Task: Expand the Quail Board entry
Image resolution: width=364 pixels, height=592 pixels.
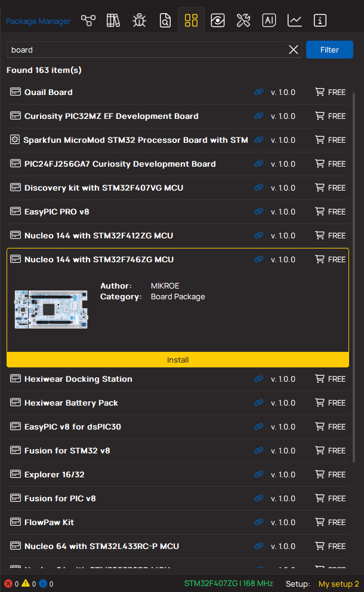Action: pyautogui.click(x=49, y=92)
